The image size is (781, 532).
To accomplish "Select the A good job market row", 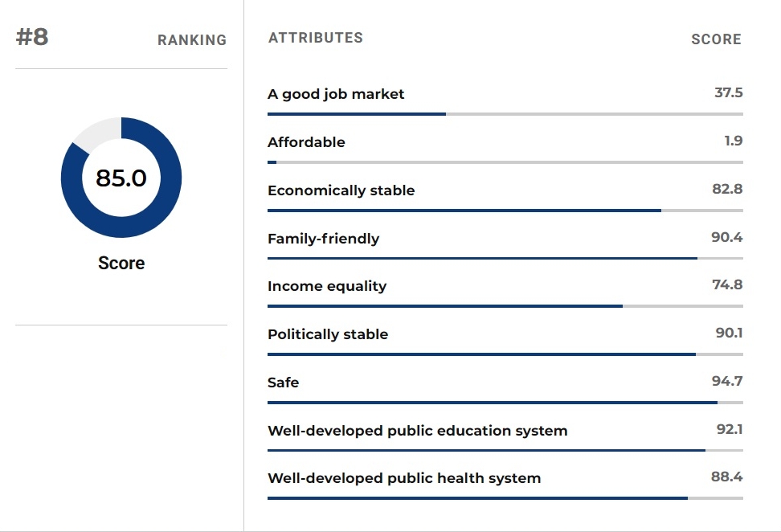I will (505, 100).
